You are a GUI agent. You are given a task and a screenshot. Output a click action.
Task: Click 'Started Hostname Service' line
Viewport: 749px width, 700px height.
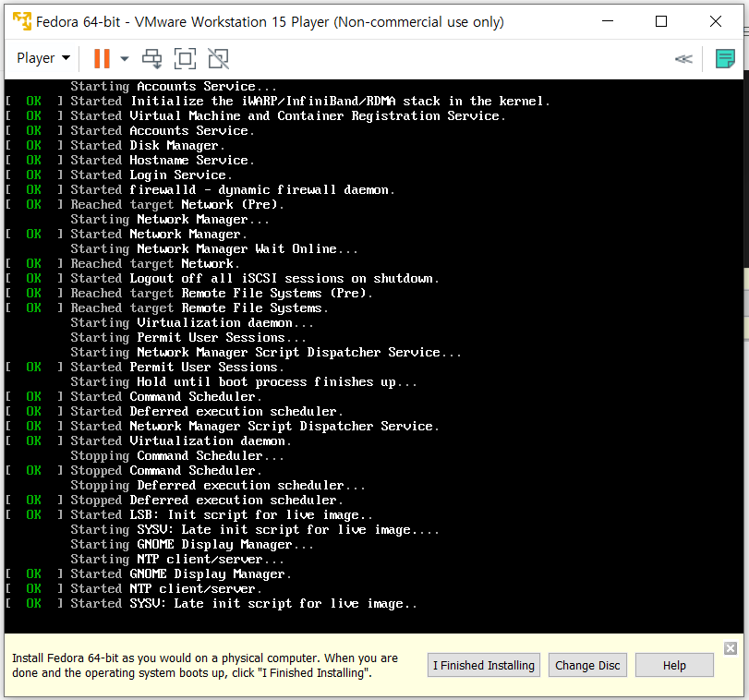pos(130,161)
